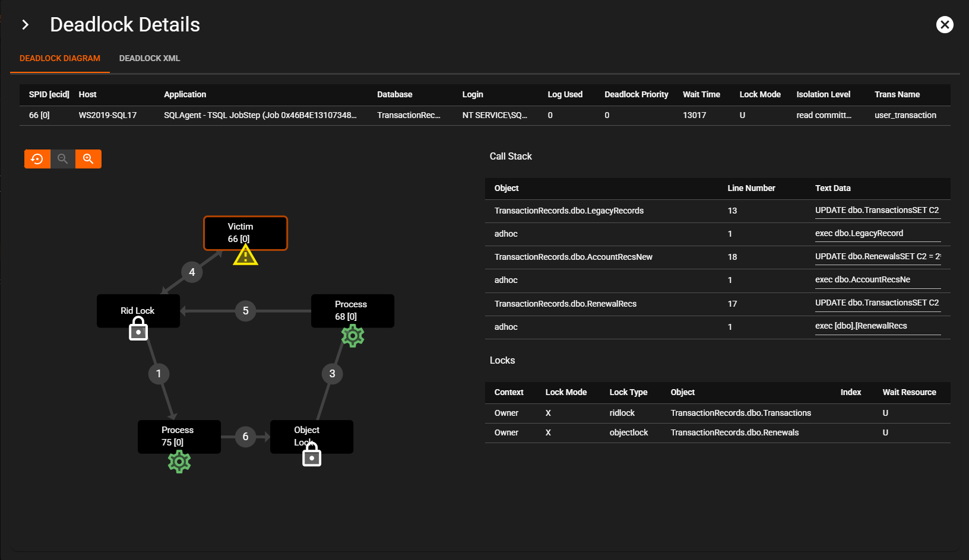The width and height of the screenshot is (969, 560).
Task: Click the padlock icon on Object Lock
Action: click(x=312, y=455)
